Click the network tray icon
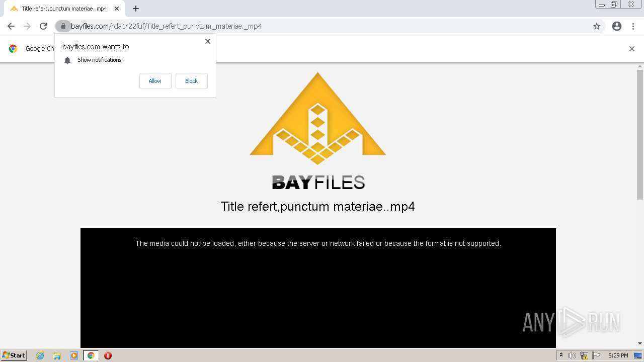The height and width of the screenshot is (362, 644). pos(584,355)
